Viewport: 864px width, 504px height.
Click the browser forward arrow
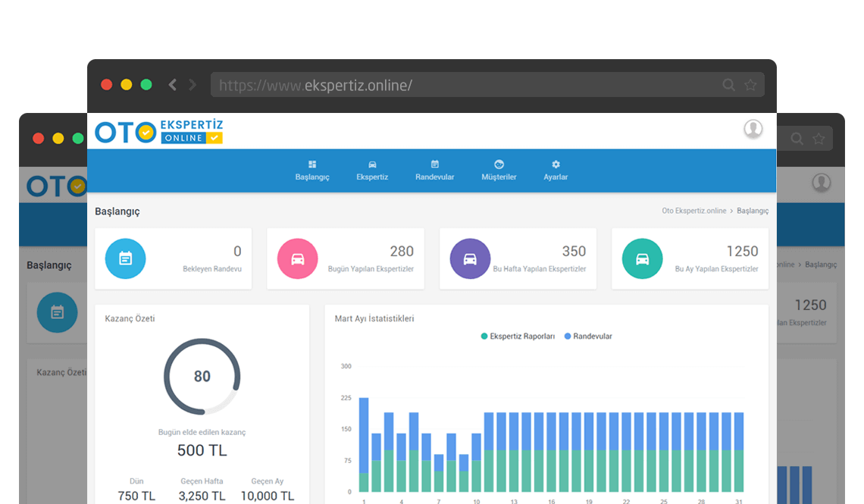(x=193, y=85)
